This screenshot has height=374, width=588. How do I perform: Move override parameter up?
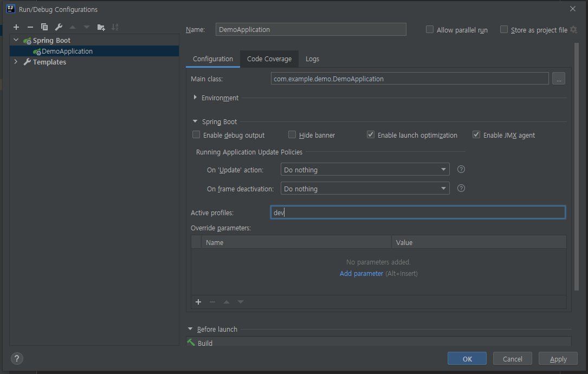(x=227, y=301)
